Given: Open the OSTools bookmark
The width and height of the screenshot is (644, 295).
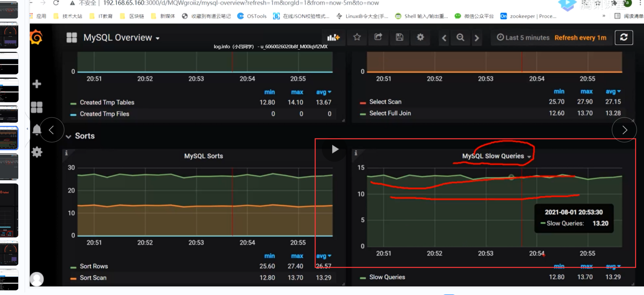Looking at the screenshot, I should click(252, 16).
